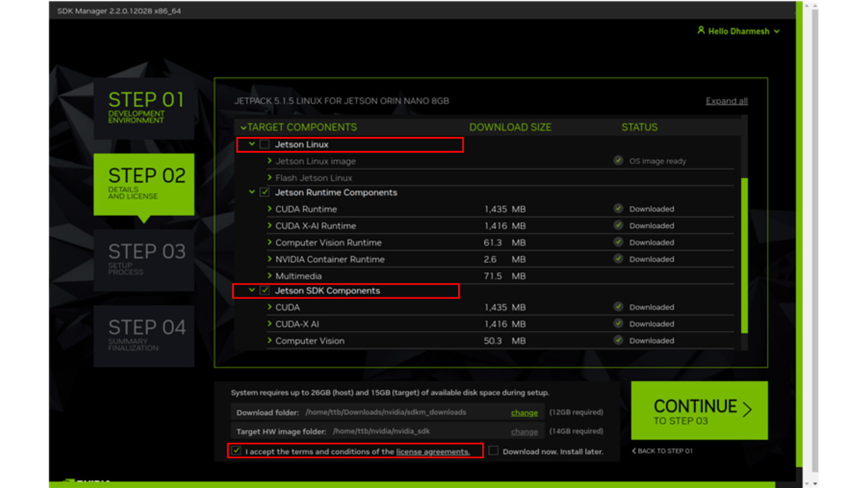Screen dimensions: 868x488
Task: Open Step 03 Setup Process tab
Action: (144, 260)
